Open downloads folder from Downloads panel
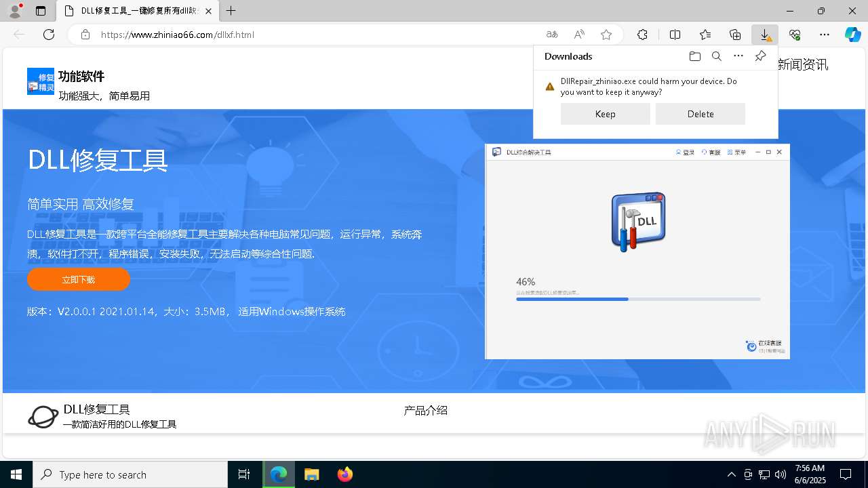868x488 pixels. click(x=695, y=56)
